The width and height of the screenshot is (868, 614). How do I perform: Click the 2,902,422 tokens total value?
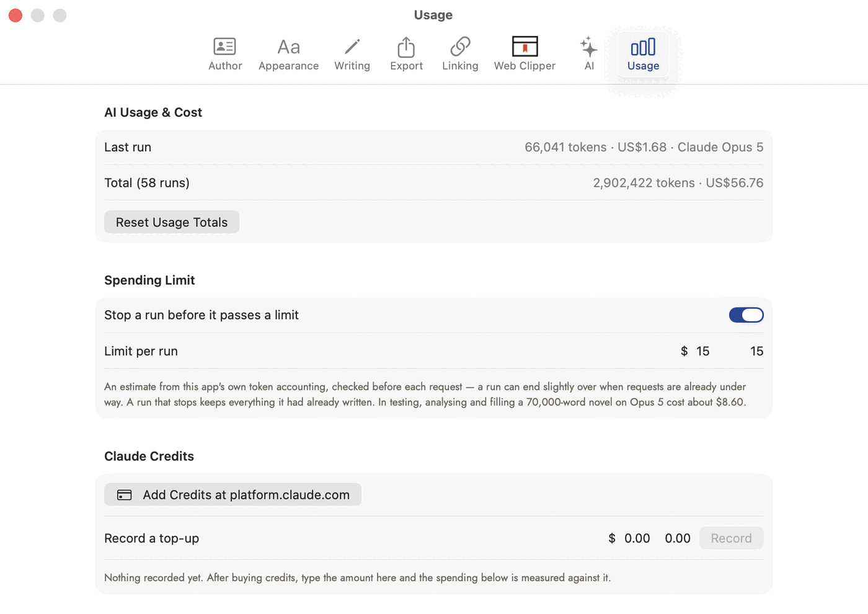678,183
